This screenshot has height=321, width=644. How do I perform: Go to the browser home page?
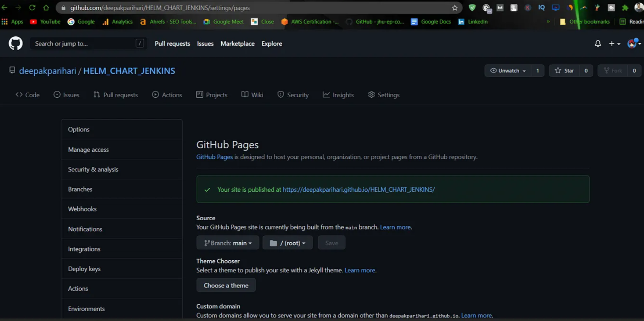click(x=46, y=8)
